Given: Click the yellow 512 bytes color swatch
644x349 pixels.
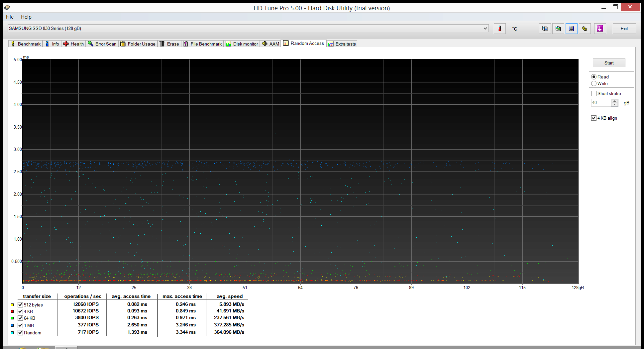Looking at the screenshot, I should [x=12, y=305].
